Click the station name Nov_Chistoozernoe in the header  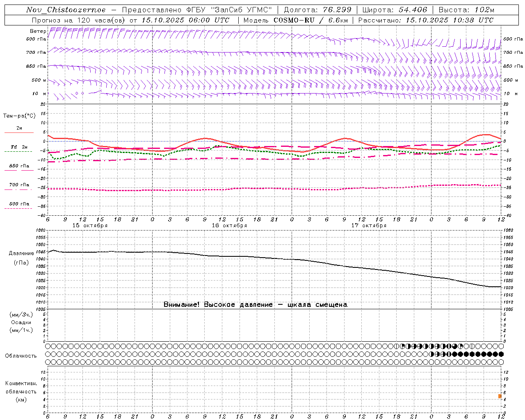(x=66, y=10)
